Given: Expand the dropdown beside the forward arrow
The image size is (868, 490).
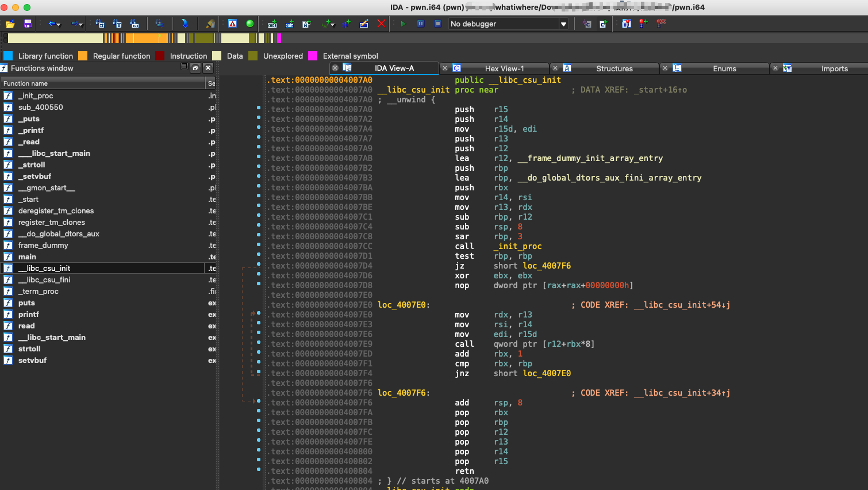Looking at the screenshot, I should pos(81,24).
